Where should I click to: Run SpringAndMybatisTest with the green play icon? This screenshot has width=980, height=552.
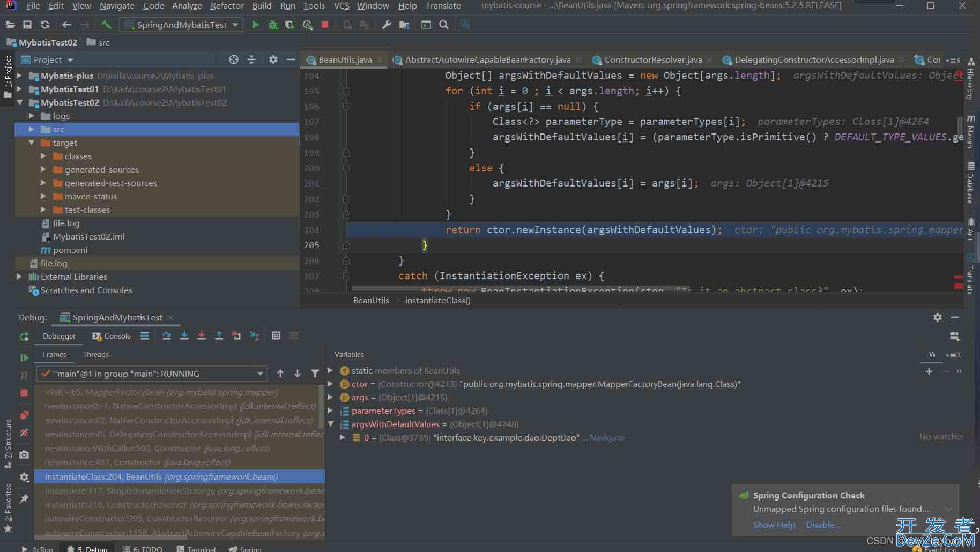pos(255,25)
